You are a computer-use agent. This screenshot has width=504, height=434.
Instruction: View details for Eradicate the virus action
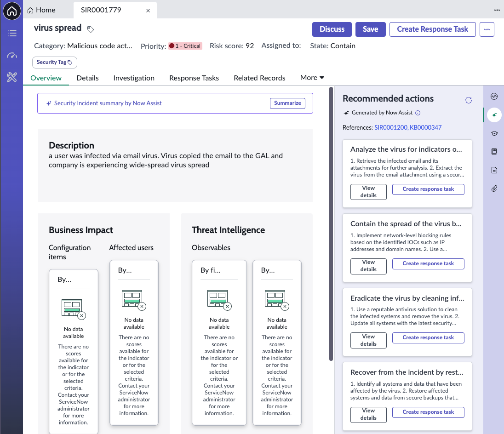tap(368, 340)
